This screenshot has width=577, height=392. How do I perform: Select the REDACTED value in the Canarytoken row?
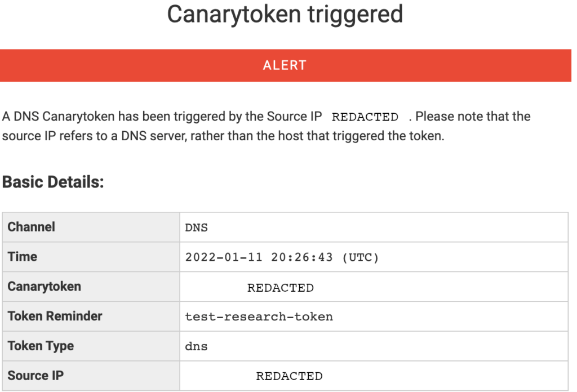click(281, 288)
